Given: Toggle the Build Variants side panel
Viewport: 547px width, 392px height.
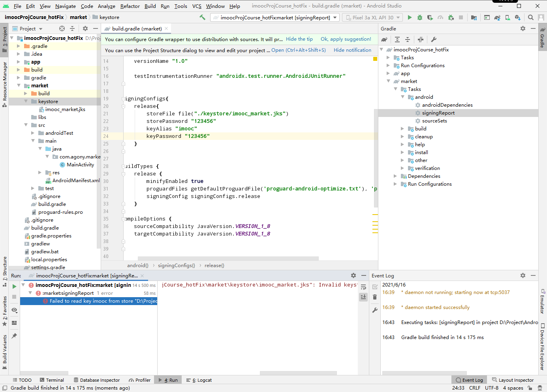Looking at the screenshot, I should click(5, 352).
